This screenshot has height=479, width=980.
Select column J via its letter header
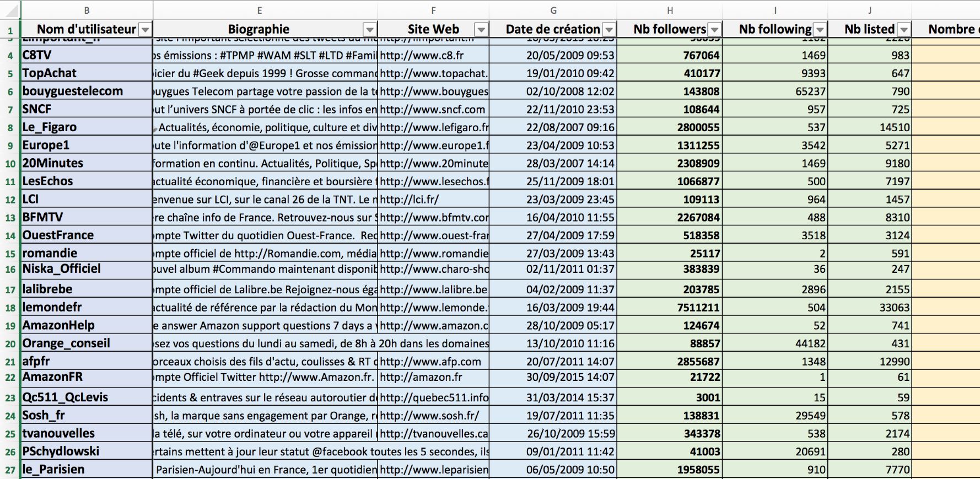[870, 10]
